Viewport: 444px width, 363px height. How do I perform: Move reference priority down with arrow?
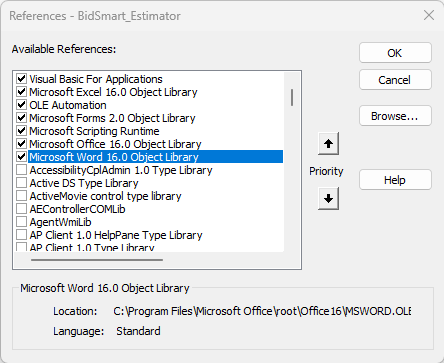328,199
